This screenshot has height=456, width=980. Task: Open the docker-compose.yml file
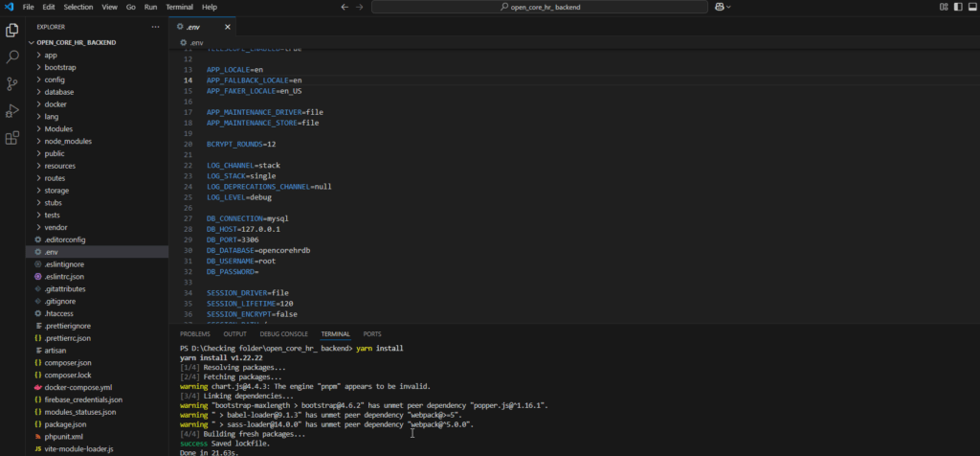[x=97, y=387]
